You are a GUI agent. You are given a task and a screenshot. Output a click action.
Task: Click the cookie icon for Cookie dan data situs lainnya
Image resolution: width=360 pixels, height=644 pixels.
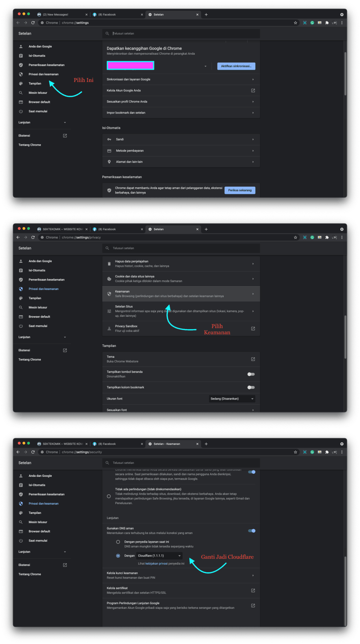click(109, 279)
